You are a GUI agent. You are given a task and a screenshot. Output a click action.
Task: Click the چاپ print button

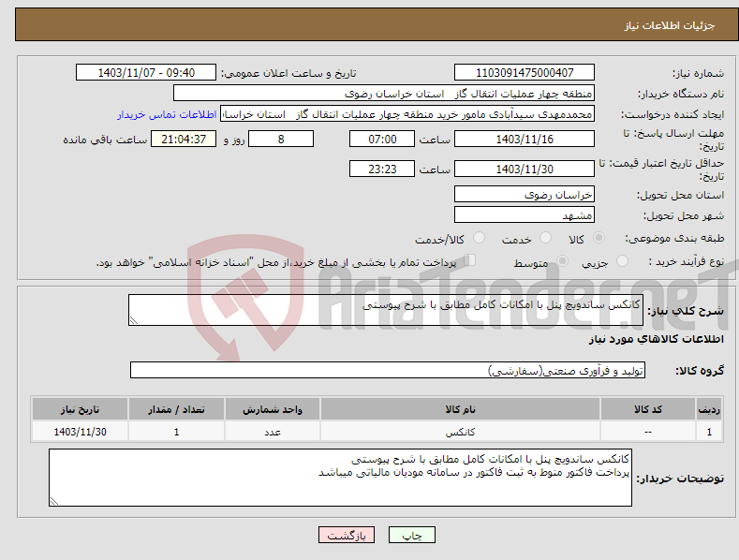coord(412,535)
